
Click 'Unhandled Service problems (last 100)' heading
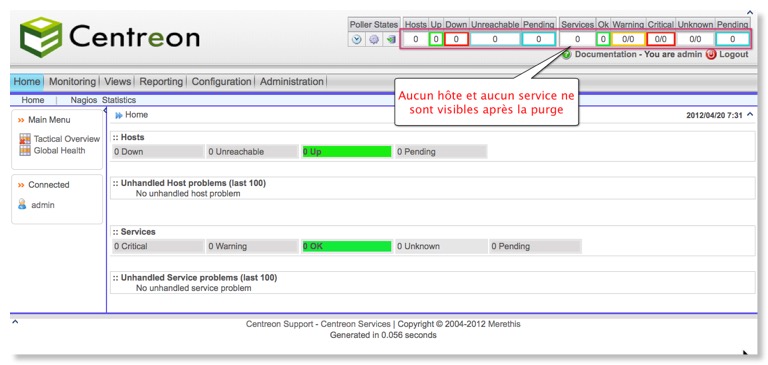[x=199, y=278]
